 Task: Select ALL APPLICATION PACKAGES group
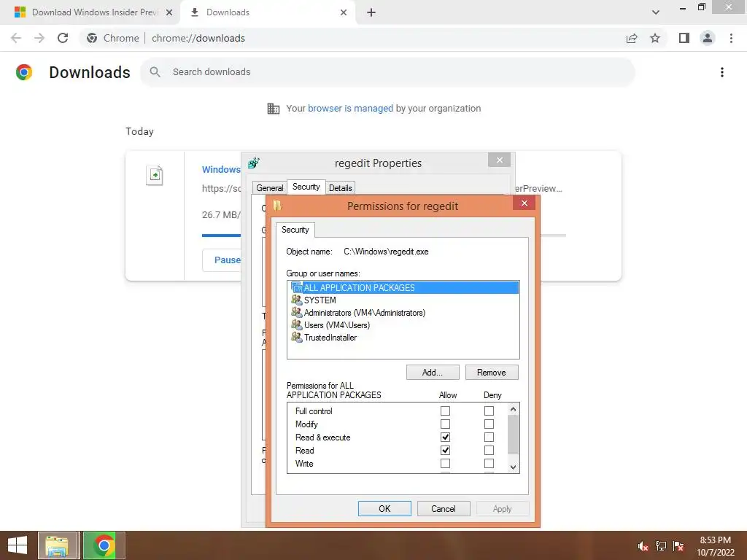[403, 287]
